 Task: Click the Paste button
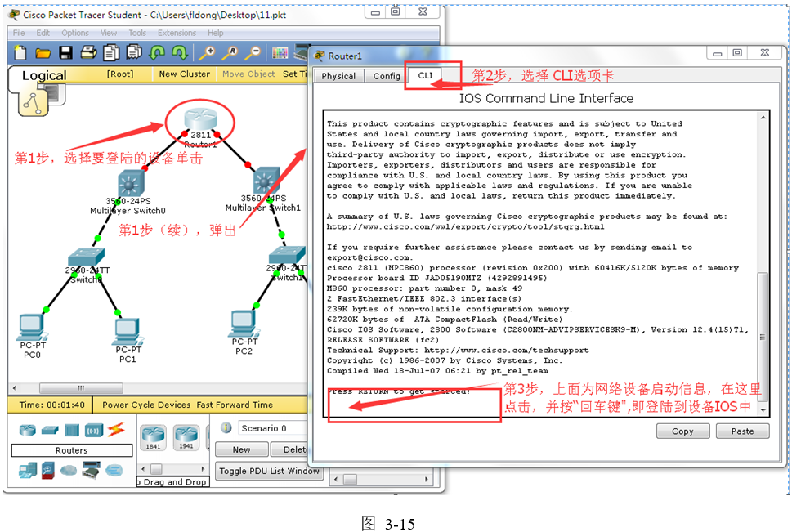742,431
